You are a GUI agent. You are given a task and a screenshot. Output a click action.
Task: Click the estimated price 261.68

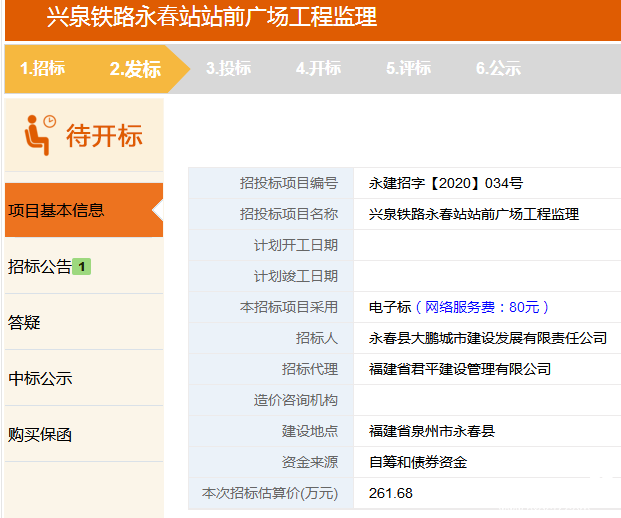[391, 493]
